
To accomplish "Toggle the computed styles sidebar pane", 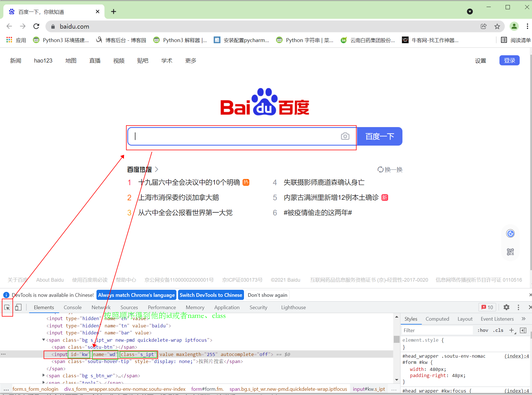I will (523, 330).
